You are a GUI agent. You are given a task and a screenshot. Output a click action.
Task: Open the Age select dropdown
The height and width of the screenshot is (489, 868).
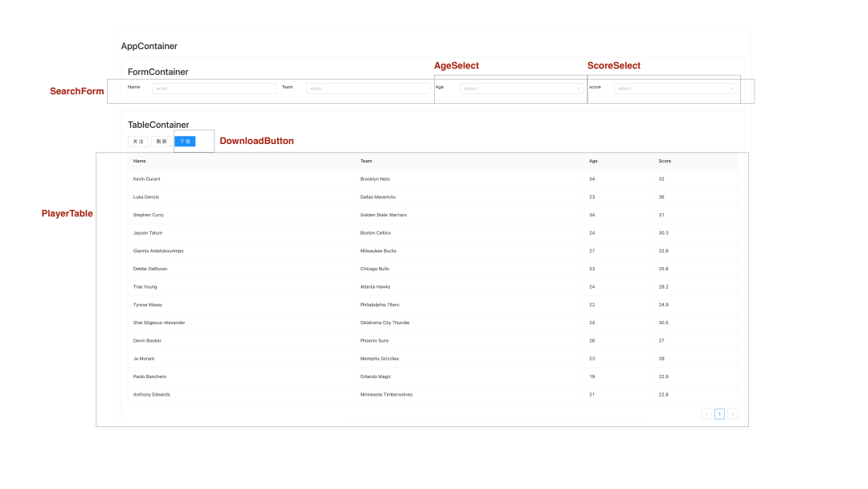(522, 88)
